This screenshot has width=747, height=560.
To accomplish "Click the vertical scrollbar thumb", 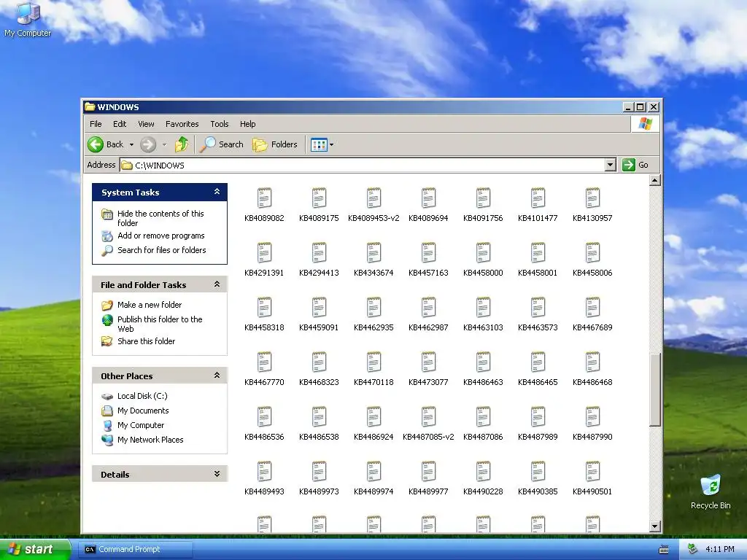I will (655, 389).
